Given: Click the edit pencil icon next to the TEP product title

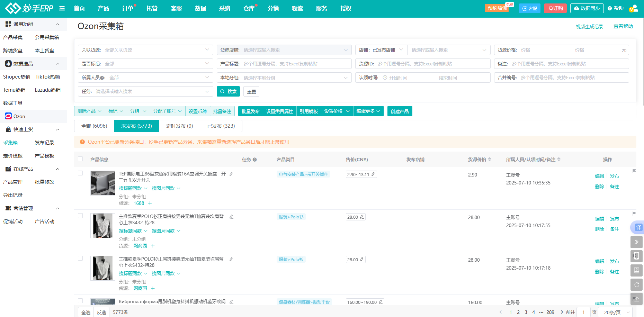Looking at the screenshot, I should [x=231, y=174].
